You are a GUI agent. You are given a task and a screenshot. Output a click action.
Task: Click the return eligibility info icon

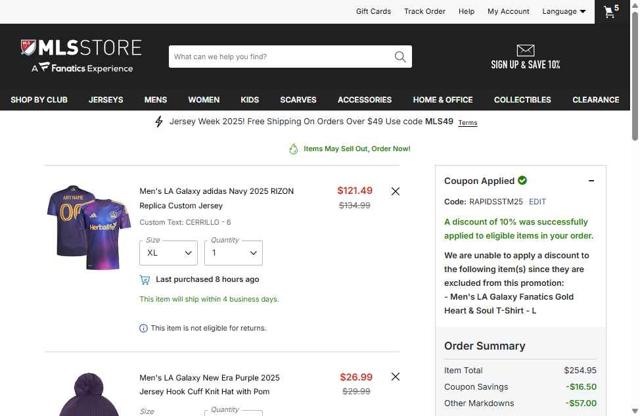[143, 328]
